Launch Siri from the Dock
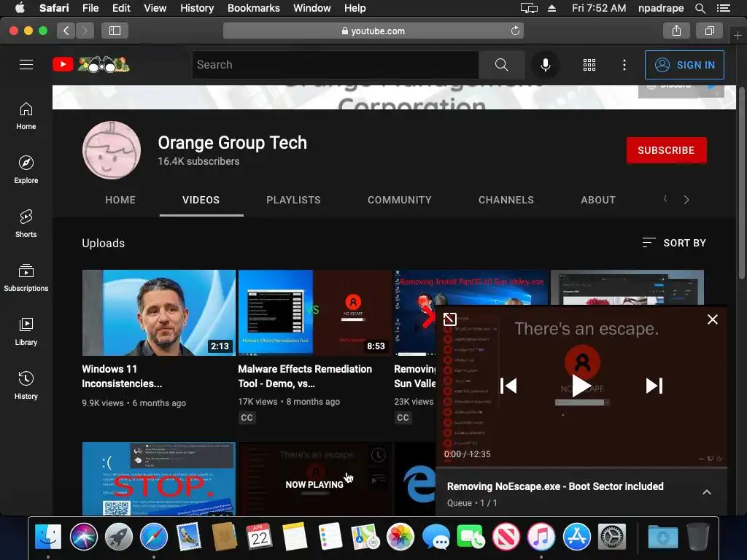The image size is (747, 560). 83,536
